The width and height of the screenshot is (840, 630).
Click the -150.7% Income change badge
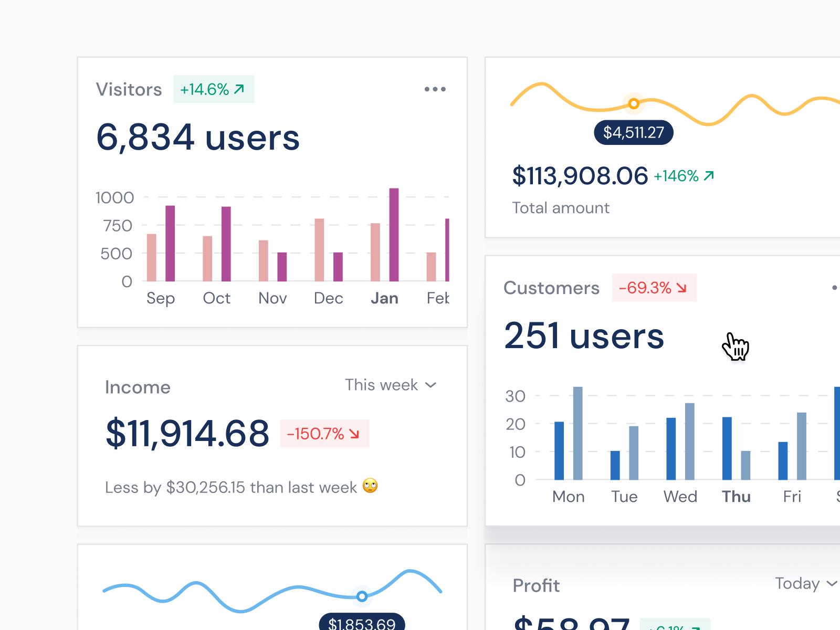(x=324, y=434)
